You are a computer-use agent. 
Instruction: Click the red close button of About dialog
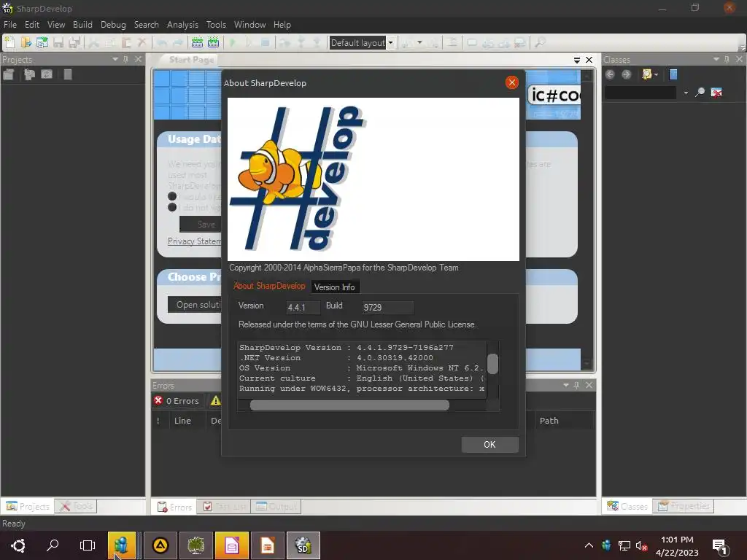point(511,83)
